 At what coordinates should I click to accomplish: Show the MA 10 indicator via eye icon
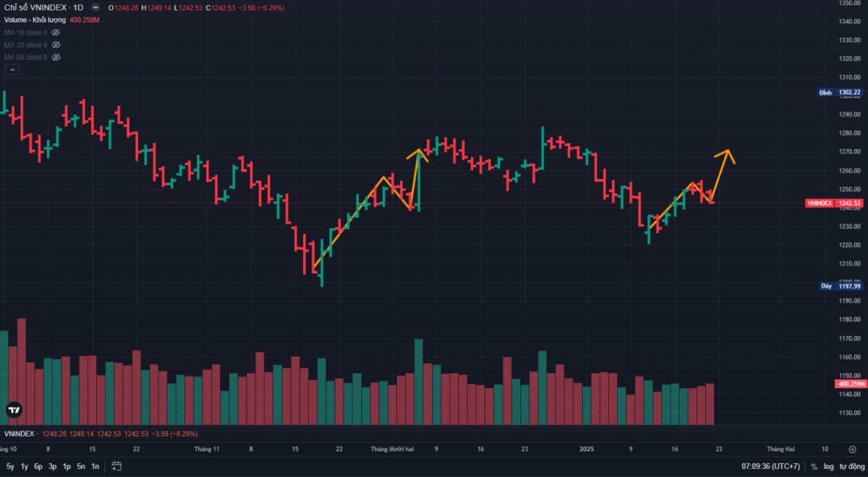coord(56,33)
